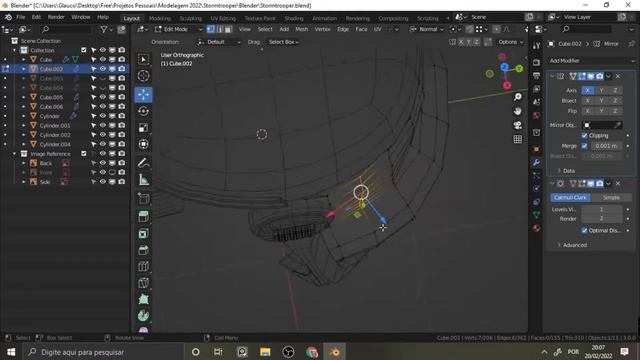The height and width of the screenshot is (360, 640).
Task: Select the Annotate tool
Action: (143, 163)
